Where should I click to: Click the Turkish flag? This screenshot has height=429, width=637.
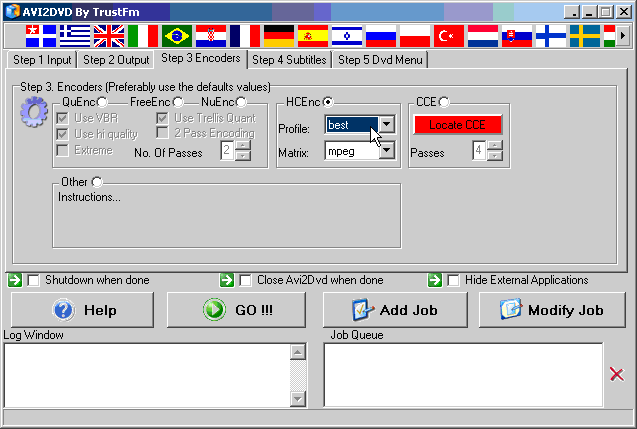449,36
